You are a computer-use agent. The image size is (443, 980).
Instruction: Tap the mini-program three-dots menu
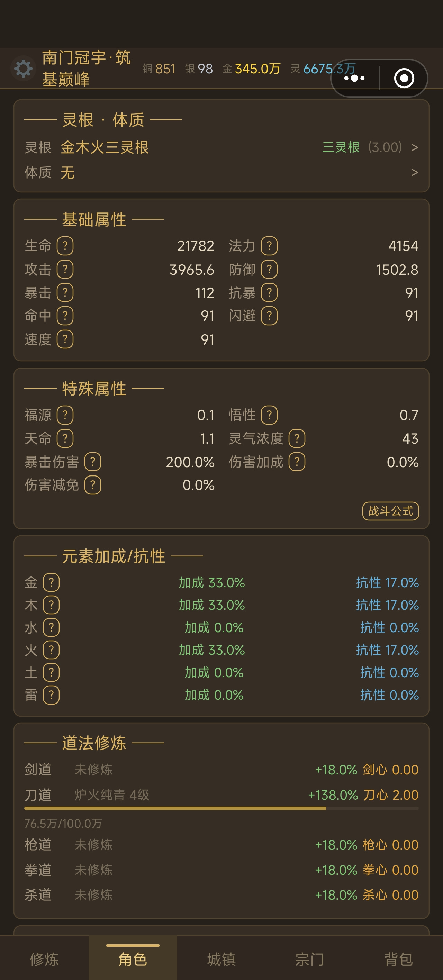coord(354,78)
